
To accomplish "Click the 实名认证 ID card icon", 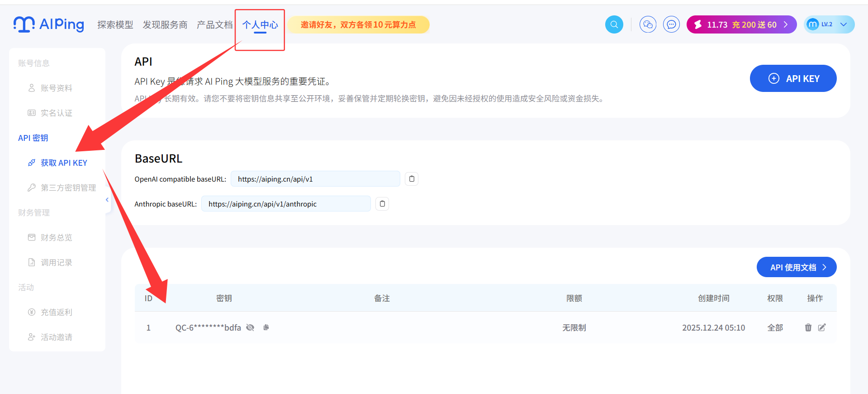I will (x=32, y=113).
